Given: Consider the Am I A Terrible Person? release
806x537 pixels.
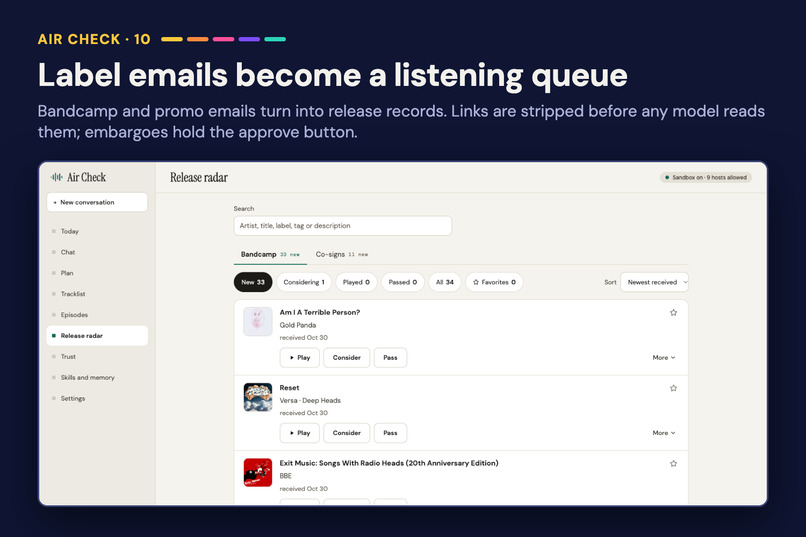Looking at the screenshot, I should point(346,358).
